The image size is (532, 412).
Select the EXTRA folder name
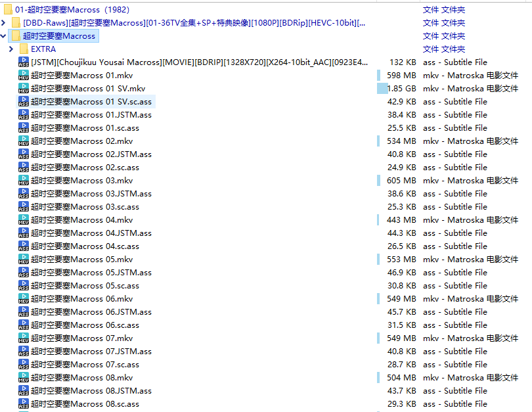click(43, 49)
